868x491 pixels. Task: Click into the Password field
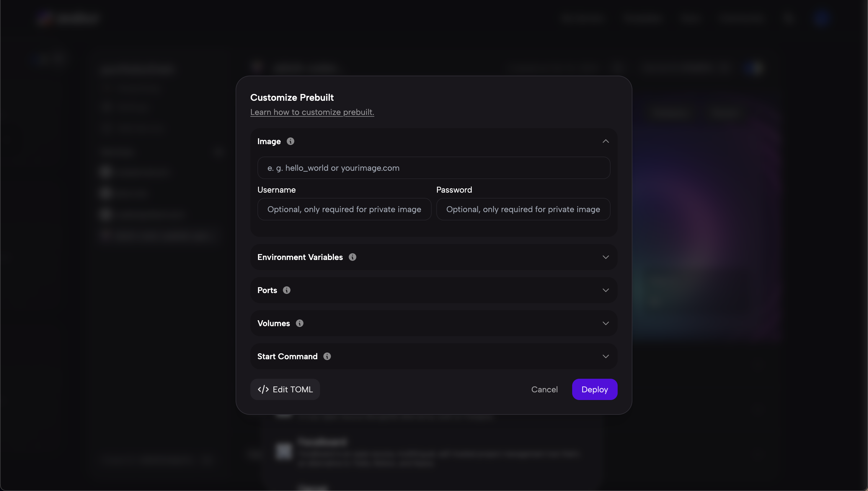tap(523, 209)
